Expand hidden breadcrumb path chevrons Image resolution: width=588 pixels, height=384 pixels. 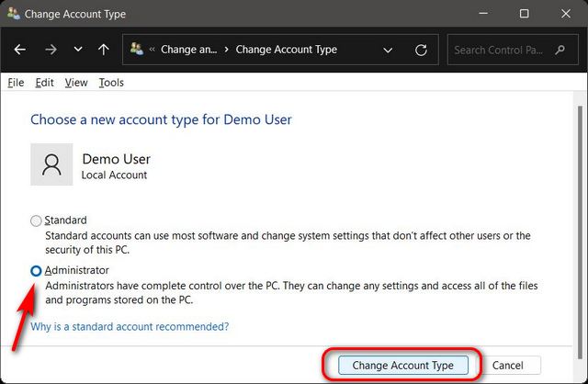pyautogui.click(x=152, y=50)
